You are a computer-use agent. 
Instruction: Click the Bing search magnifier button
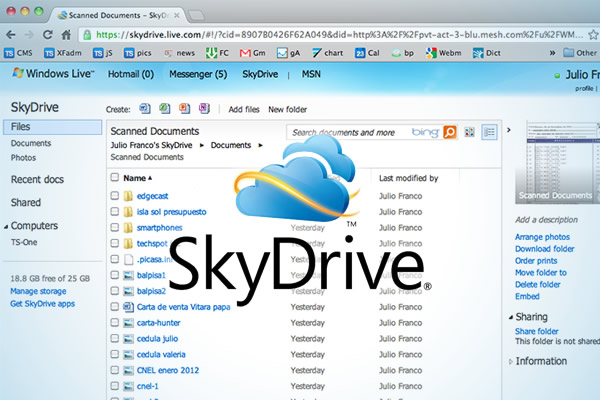(x=450, y=132)
